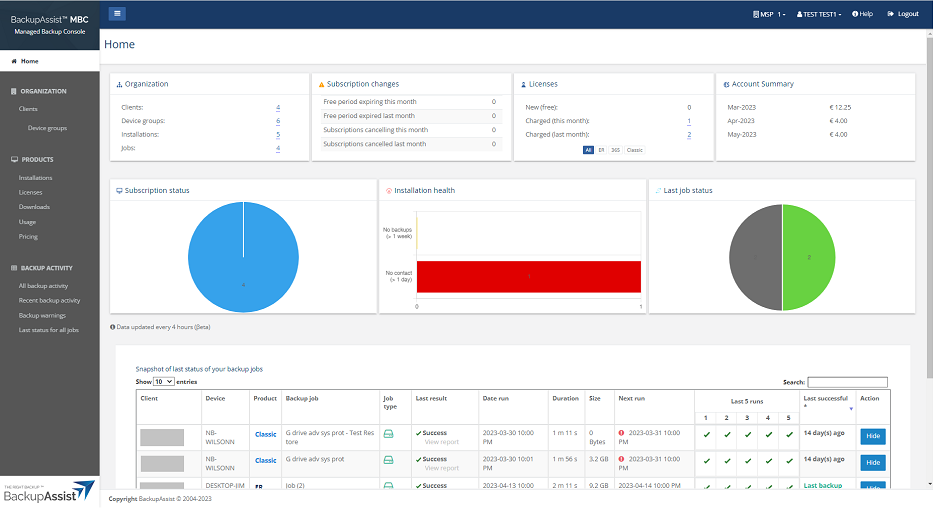
Task: Open Usage in the sidebar
Action: pyautogui.click(x=27, y=222)
